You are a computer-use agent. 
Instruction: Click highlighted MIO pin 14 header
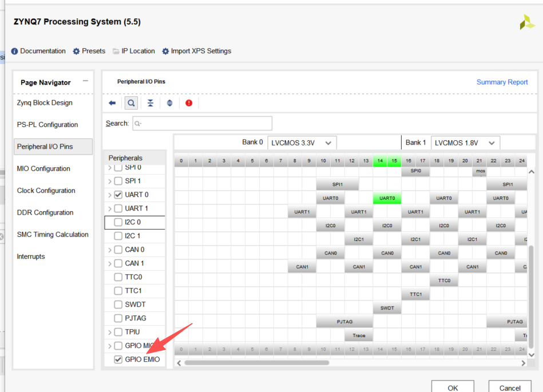380,161
